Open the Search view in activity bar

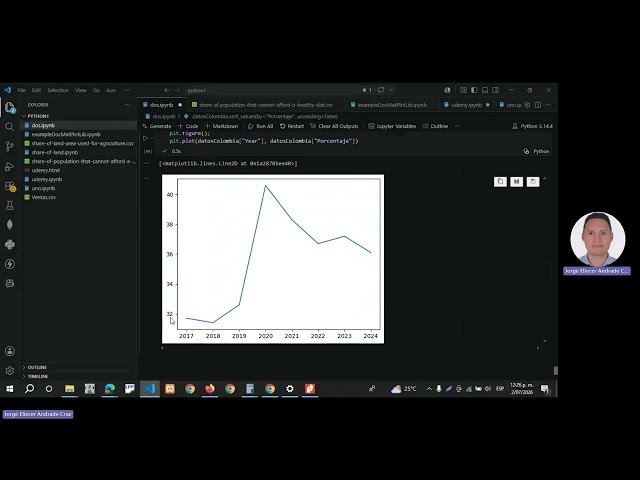(x=9, y=127)
